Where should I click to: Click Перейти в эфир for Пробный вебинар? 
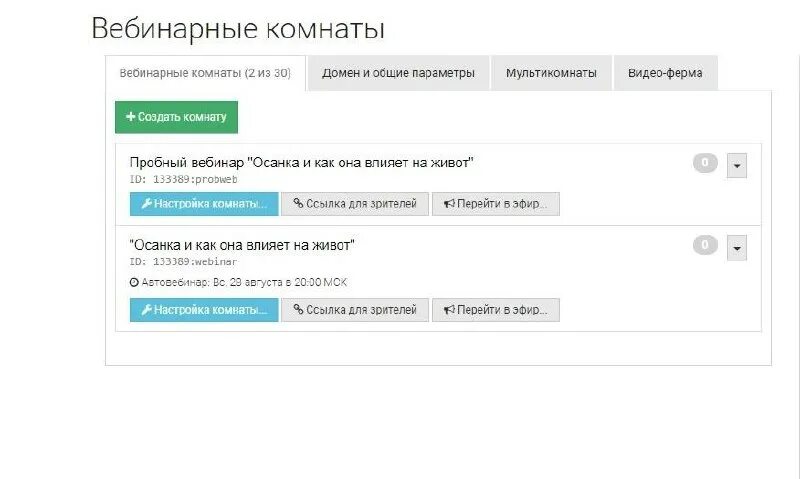tap(496, 204)
